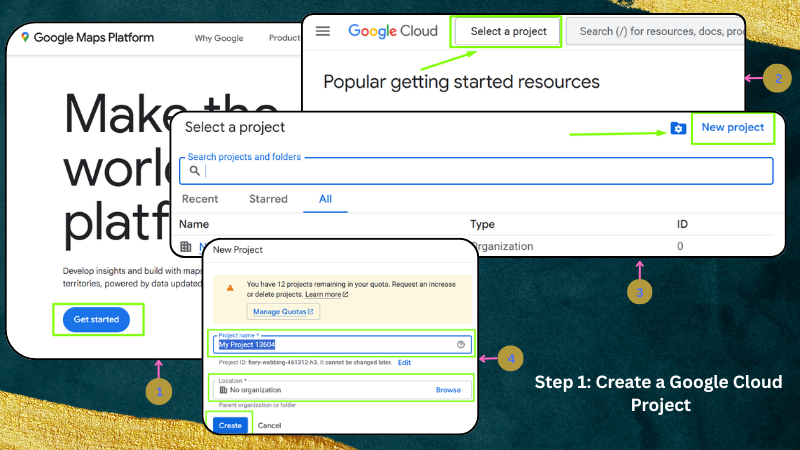Click the help icon in Project name field
Image resolution: width=800 pixels, height=450 pixels.
(461, 344)
